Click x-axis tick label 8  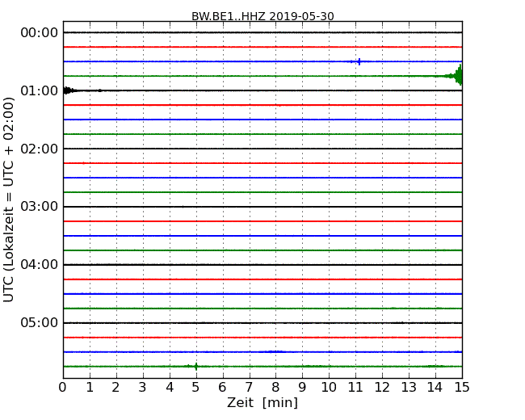point(275,388)
